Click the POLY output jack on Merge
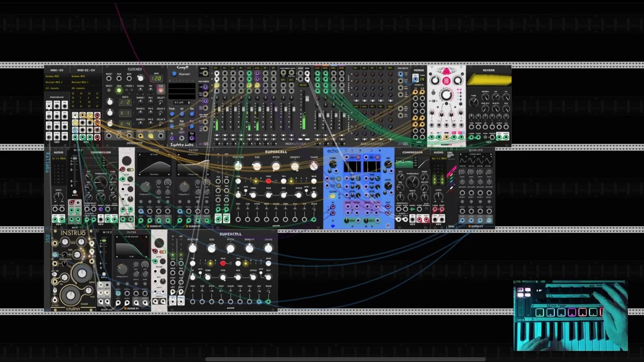This screenshot has height=362, width=644. (416, 79)
